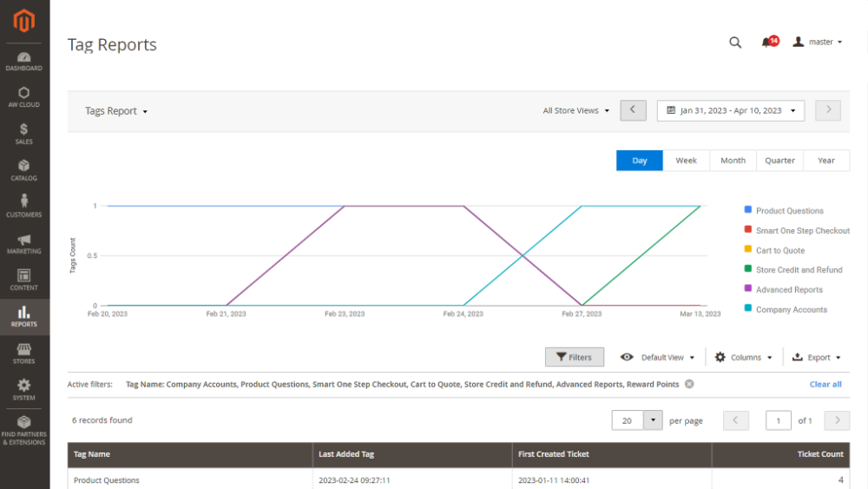Open the Marketing sidebar menu
The width and height of the screenshot is (868, 489).
tap(23, 244)
